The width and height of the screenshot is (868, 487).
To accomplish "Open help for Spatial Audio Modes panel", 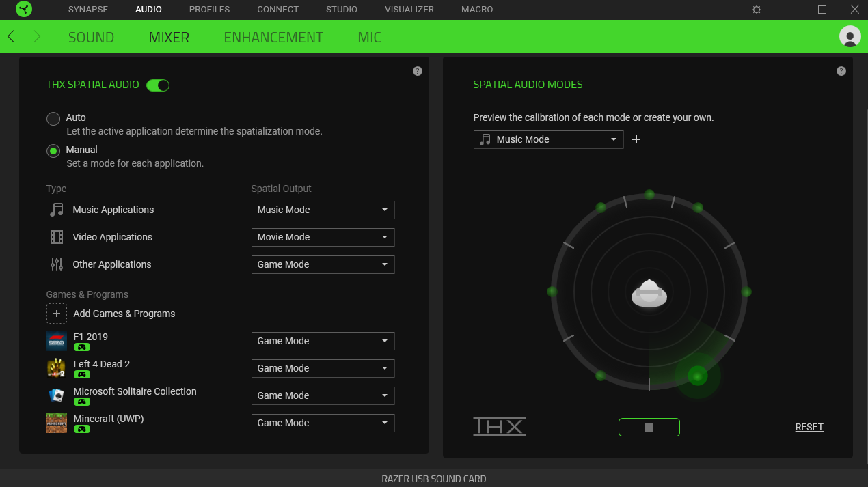I will click(841, 71).
